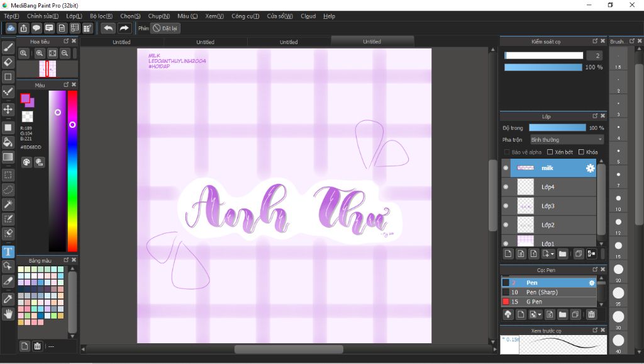Click the cloud save toolbar icon

click(x=11, y=28)
